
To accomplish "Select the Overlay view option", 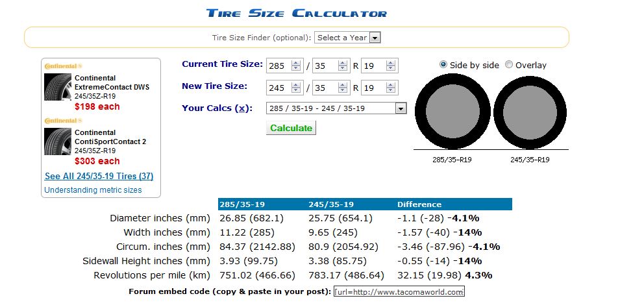I will [509, 65].
